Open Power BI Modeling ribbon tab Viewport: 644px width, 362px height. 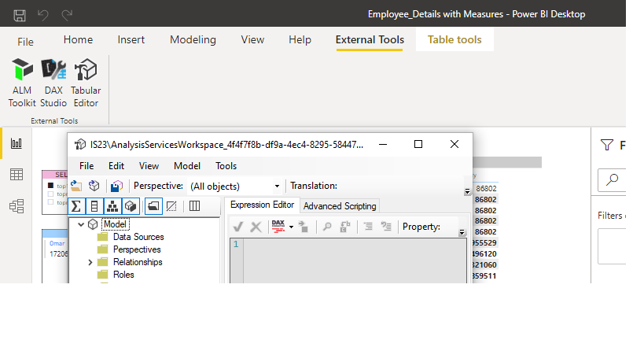pos(193,40)
